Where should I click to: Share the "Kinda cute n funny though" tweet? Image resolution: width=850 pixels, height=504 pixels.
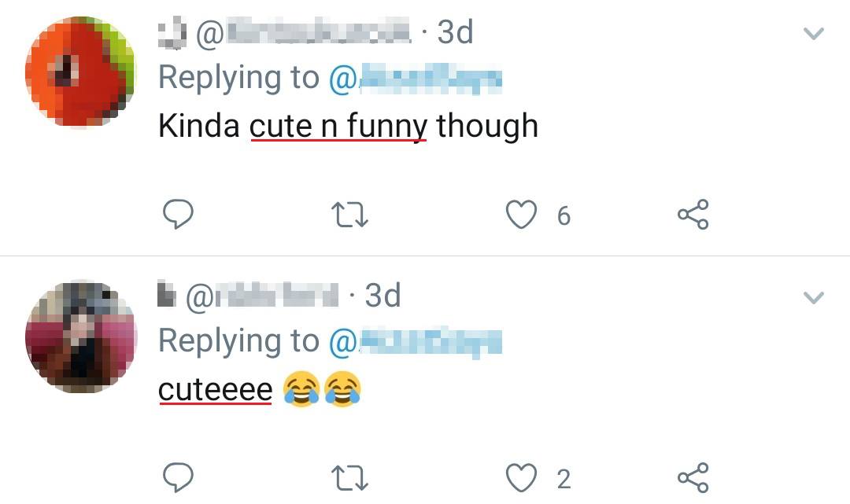[x=693, y=214]
